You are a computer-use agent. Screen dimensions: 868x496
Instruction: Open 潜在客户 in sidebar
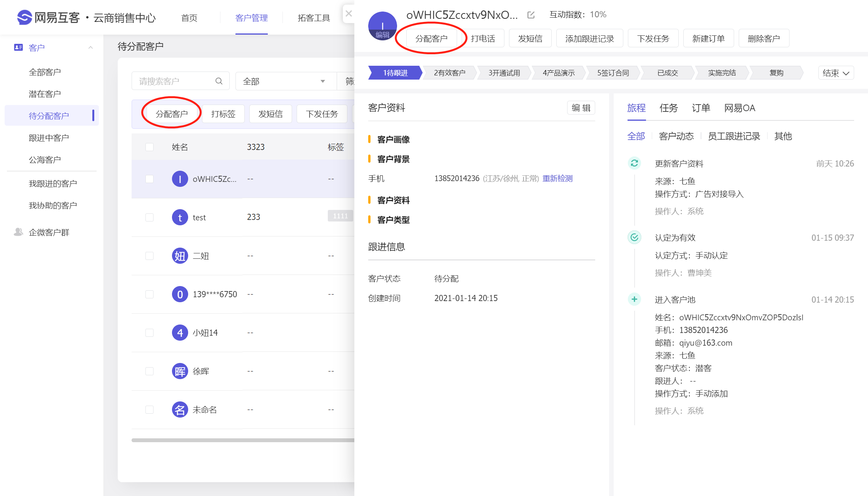tap(45, 94)
